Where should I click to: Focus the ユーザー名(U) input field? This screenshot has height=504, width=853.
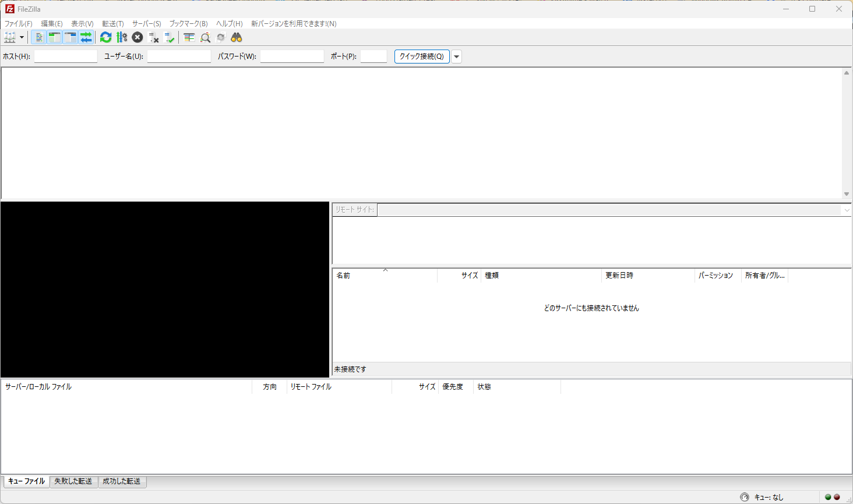click(x=179, y=57)
